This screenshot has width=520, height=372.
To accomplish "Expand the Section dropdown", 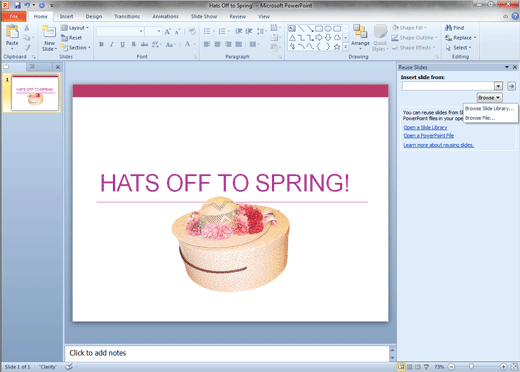I will (x=76, y=48).
